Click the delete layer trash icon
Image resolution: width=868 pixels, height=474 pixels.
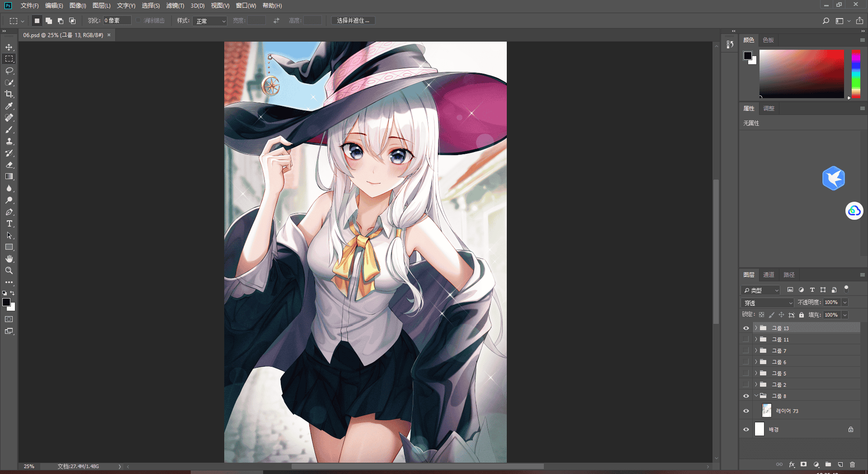(852, 465)
